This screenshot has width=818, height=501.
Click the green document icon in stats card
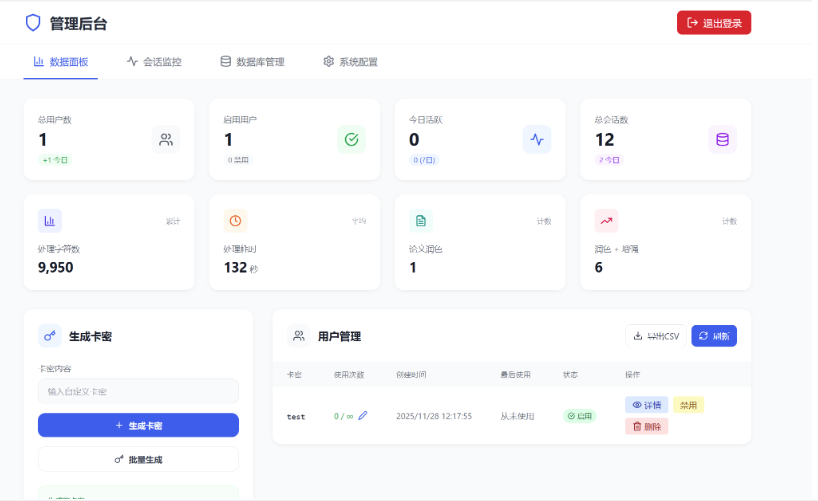(421, 220)
